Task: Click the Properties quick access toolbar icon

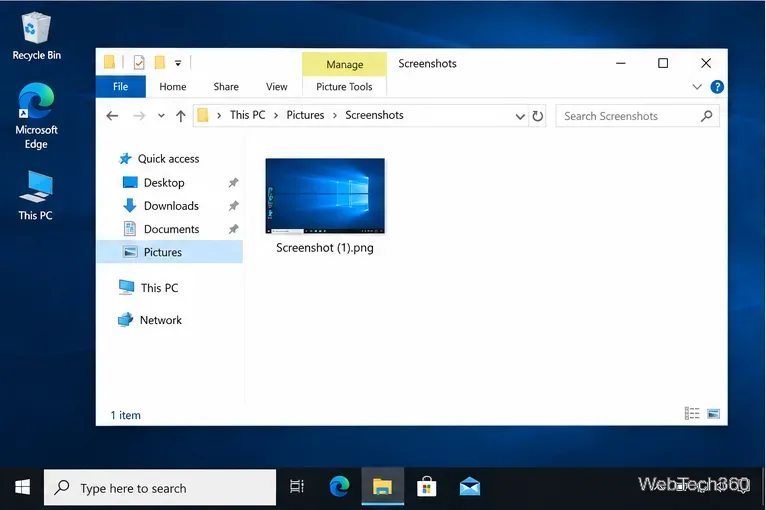Action: pos(139,63)
